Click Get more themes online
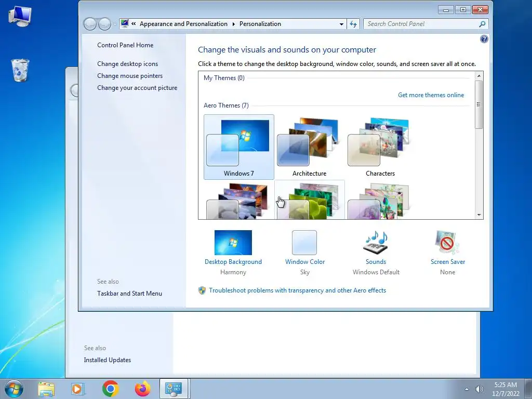 [431, 95]
